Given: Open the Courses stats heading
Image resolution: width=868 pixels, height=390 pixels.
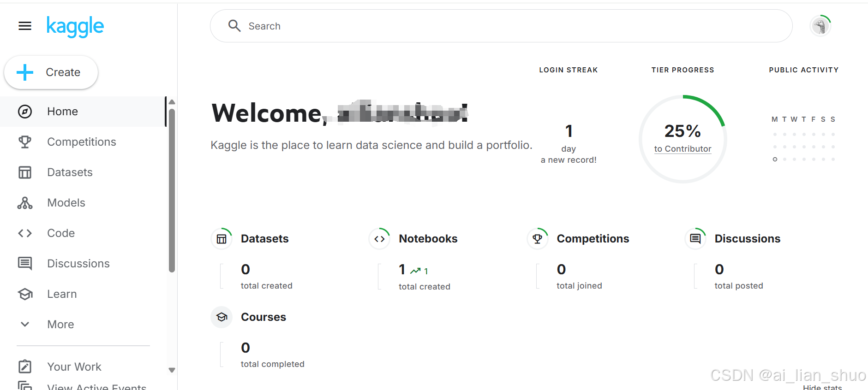Looking at the screenshot, I should (x=263, y=317).
